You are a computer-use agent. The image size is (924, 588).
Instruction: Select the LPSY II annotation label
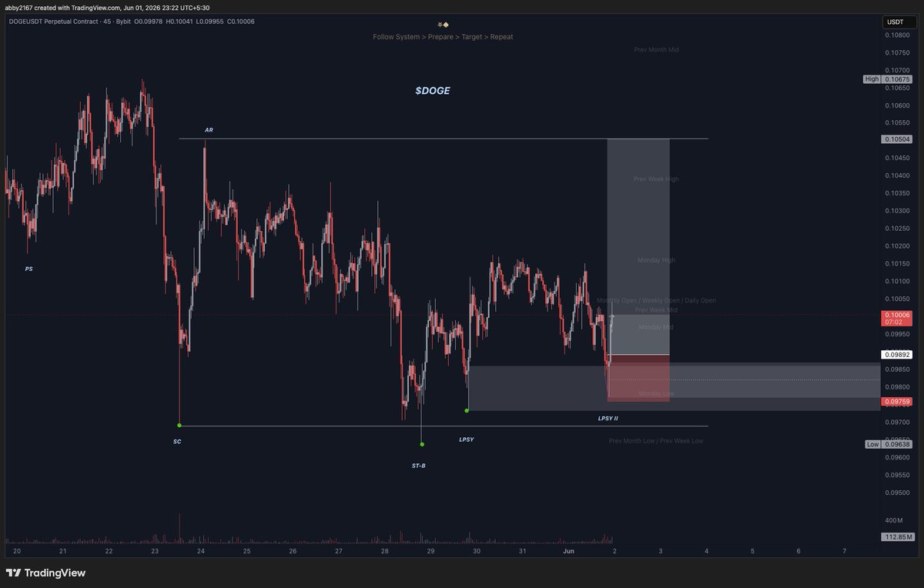pos(608,418)
